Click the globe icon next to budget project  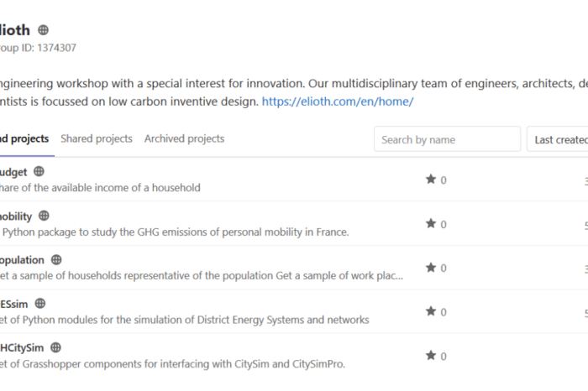coord(39,171)
